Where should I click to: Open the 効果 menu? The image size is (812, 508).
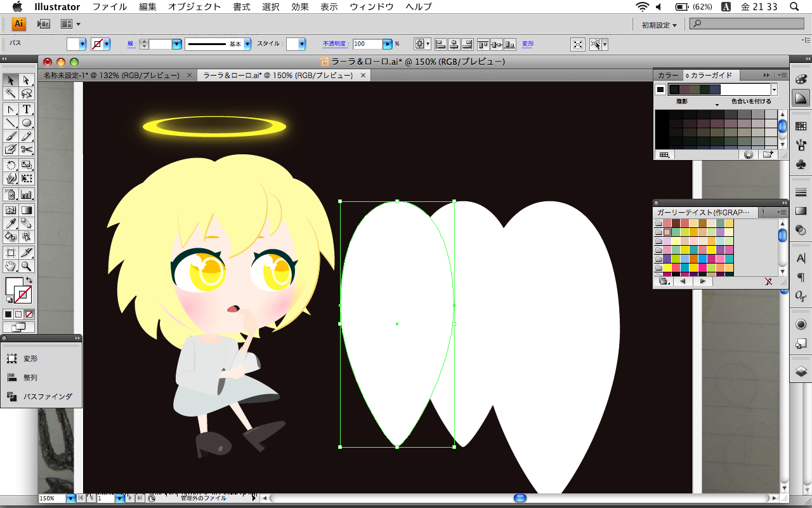pyautogui.click(x=300, y=7)
